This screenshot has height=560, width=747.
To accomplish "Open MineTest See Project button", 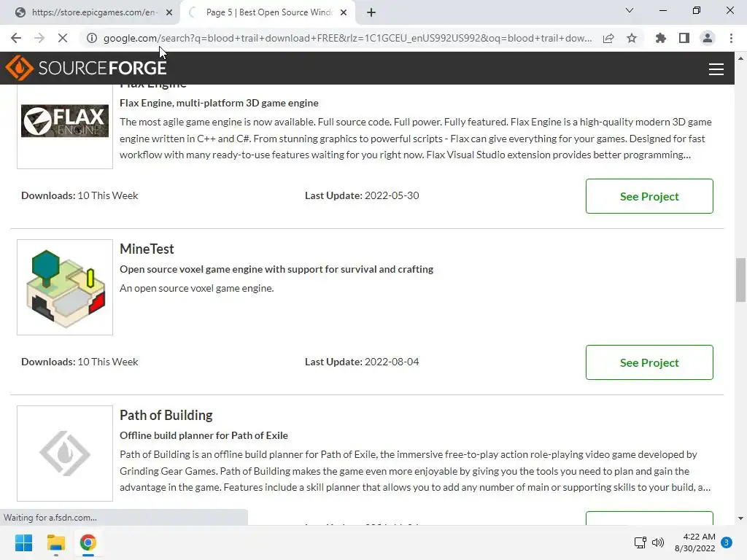I will [649, 362].
